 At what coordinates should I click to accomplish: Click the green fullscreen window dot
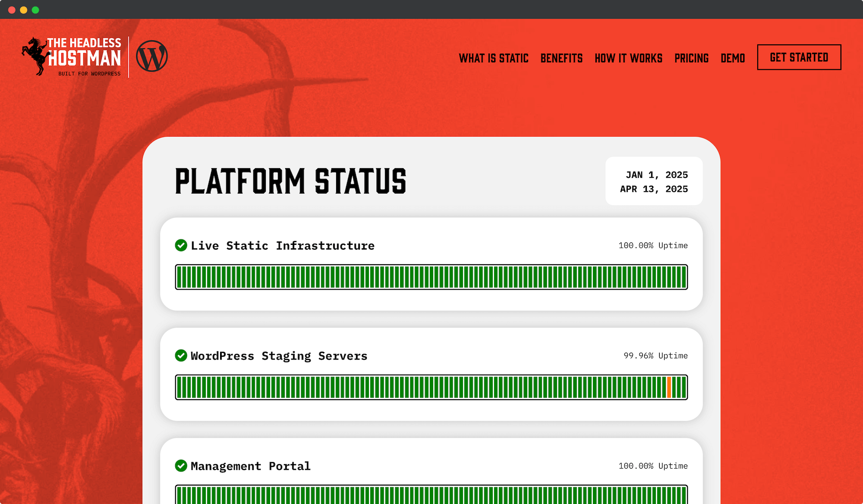(x=35, y=10)
